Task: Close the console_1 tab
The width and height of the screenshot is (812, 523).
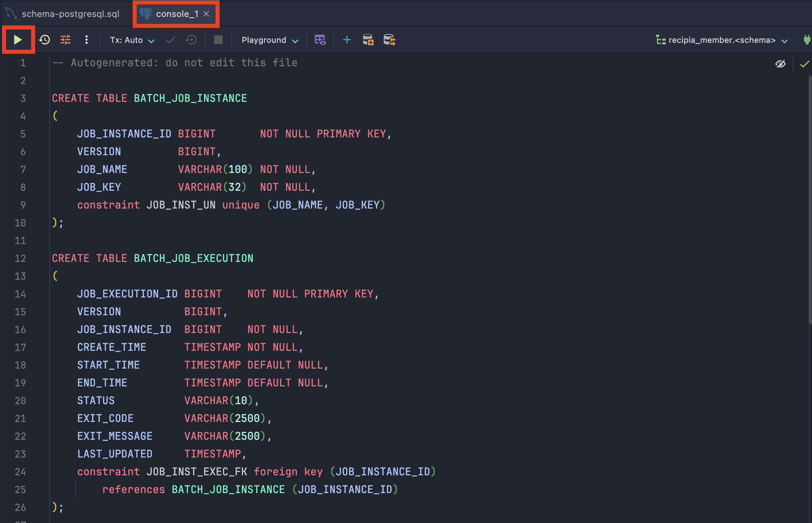Action: coord(206,14)
